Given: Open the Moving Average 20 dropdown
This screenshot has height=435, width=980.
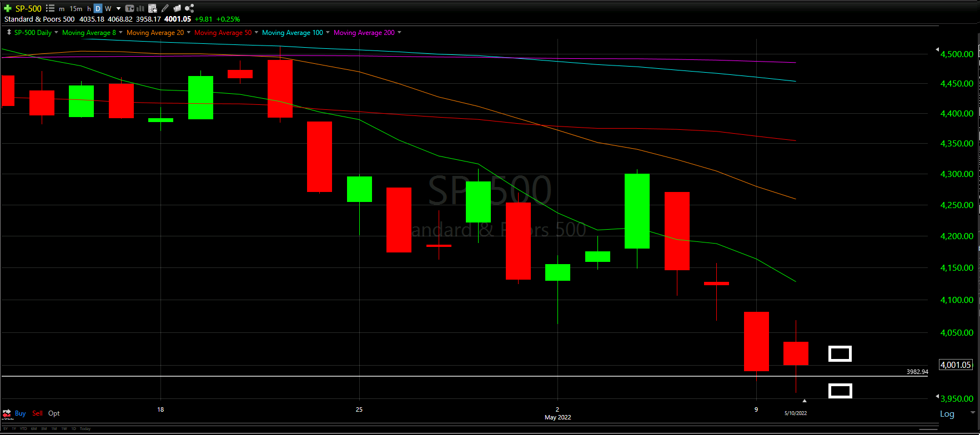Looking at the screenshot, I should 189,32.
